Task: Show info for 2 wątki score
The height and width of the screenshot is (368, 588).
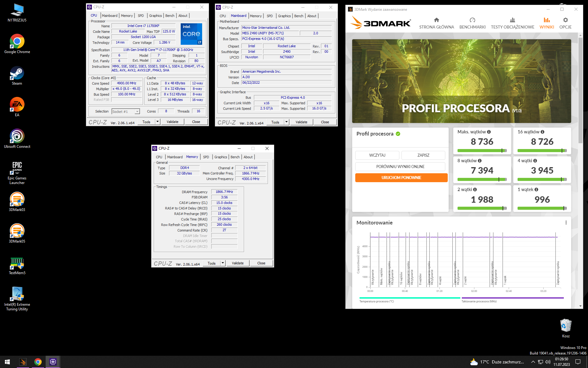Action: point(475,190)
